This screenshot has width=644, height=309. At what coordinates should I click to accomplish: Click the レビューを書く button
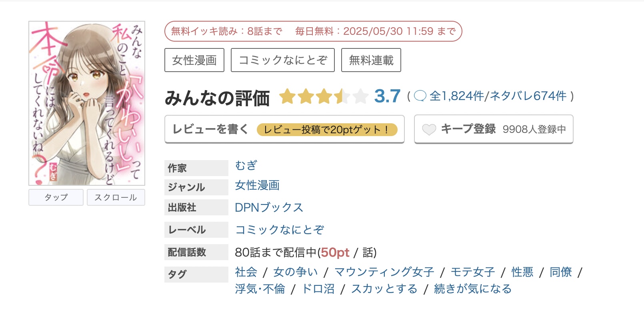click(210, 129)
